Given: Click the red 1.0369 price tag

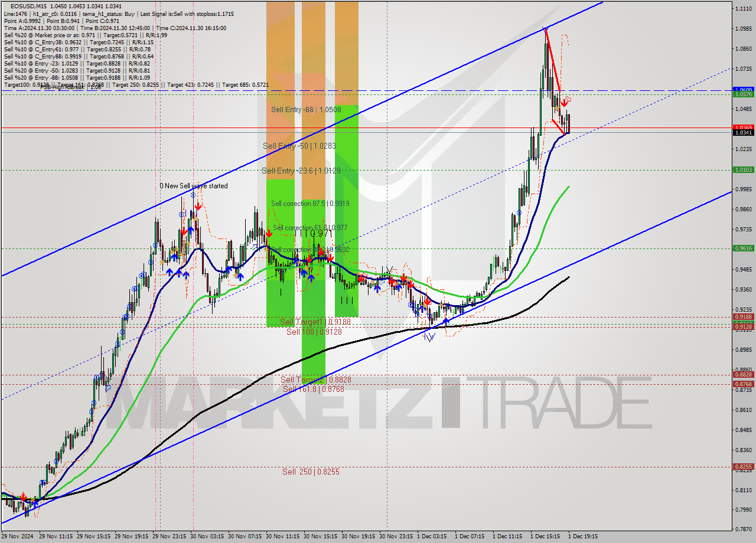Looking at the screenshot, I should click(743, 127).
